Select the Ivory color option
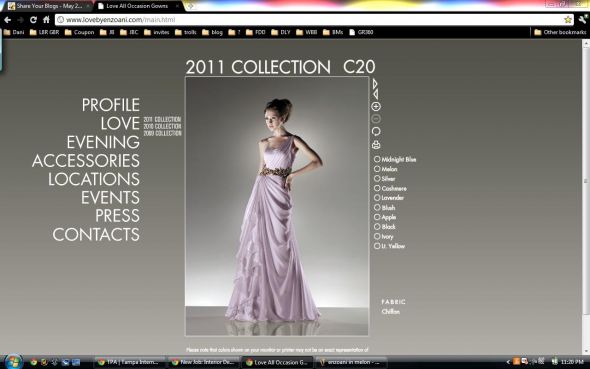Image resolution: width=590 pixels, height=369 pixels. click(384, 237)
